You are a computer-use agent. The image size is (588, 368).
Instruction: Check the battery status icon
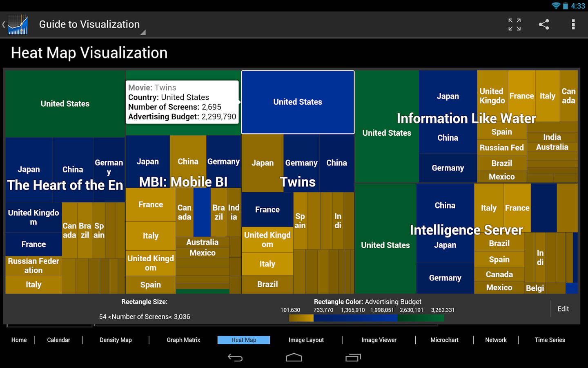[566, 6]
